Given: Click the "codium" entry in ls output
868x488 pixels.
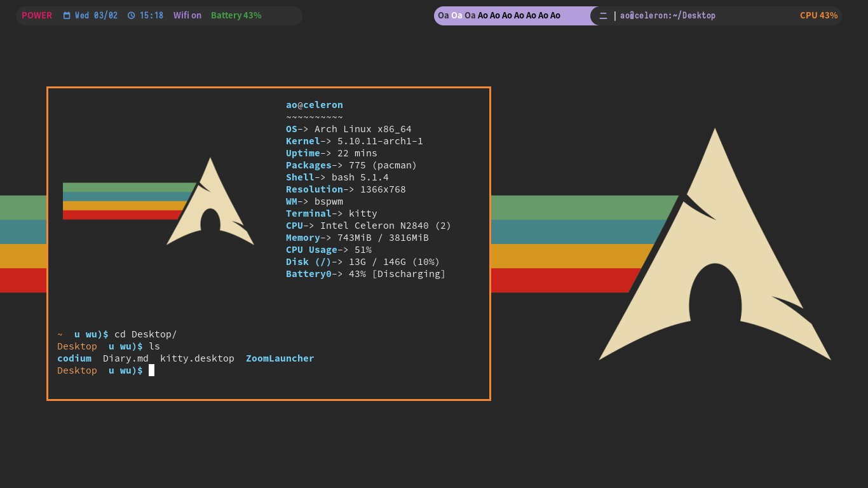Looking at the screenshot, I should [74, 358].
